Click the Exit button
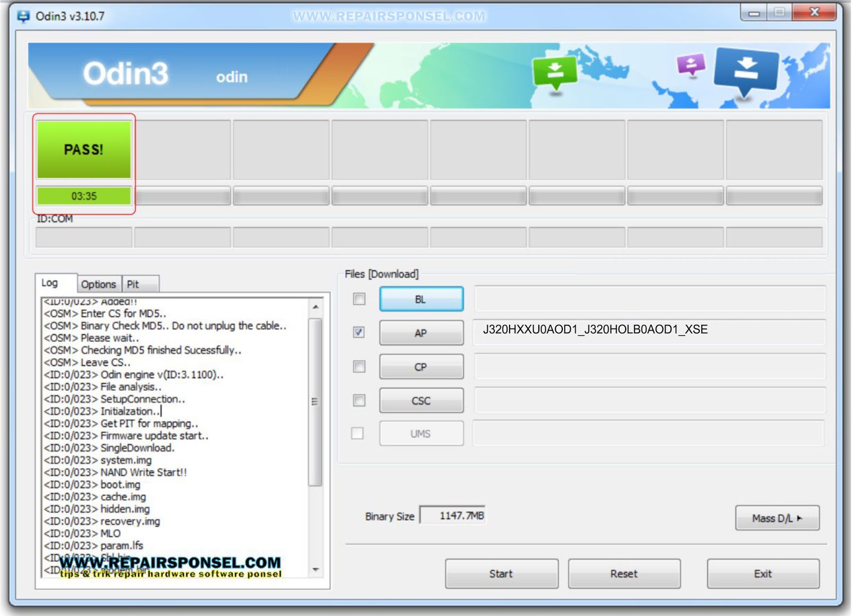 (x=763, y=573)
